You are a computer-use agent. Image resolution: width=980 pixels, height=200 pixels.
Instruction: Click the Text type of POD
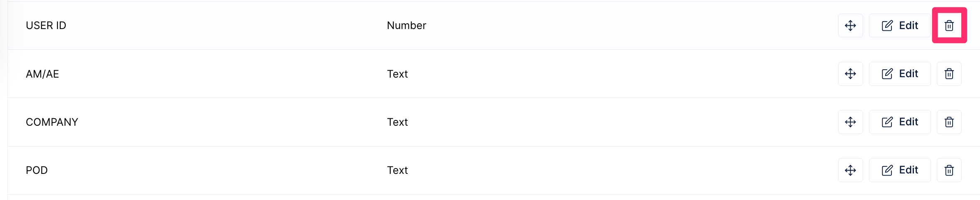[397, 170]
